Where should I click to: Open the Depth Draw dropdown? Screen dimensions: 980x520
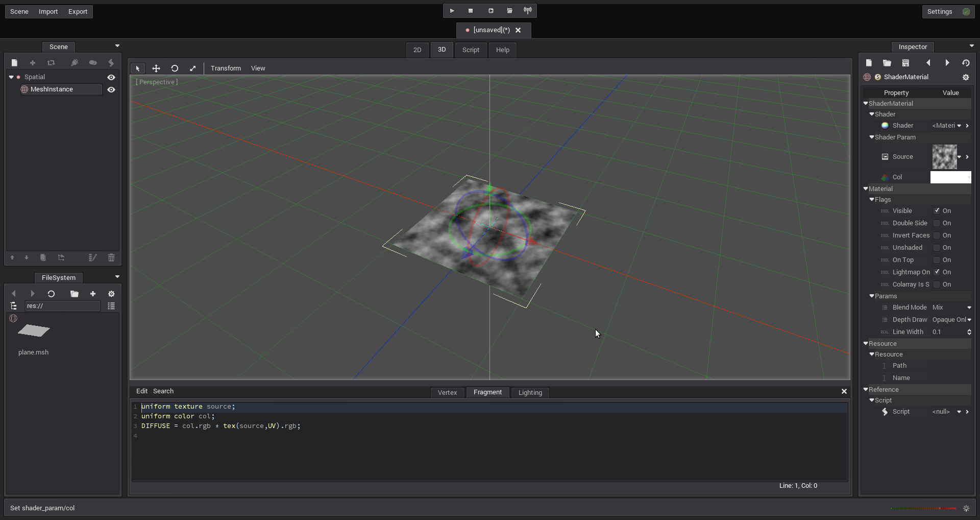pyautogui.click(x=951, y=320)
